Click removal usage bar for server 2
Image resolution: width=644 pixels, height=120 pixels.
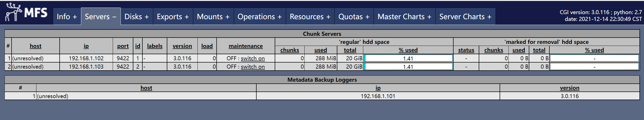click(x=594, y=67)
